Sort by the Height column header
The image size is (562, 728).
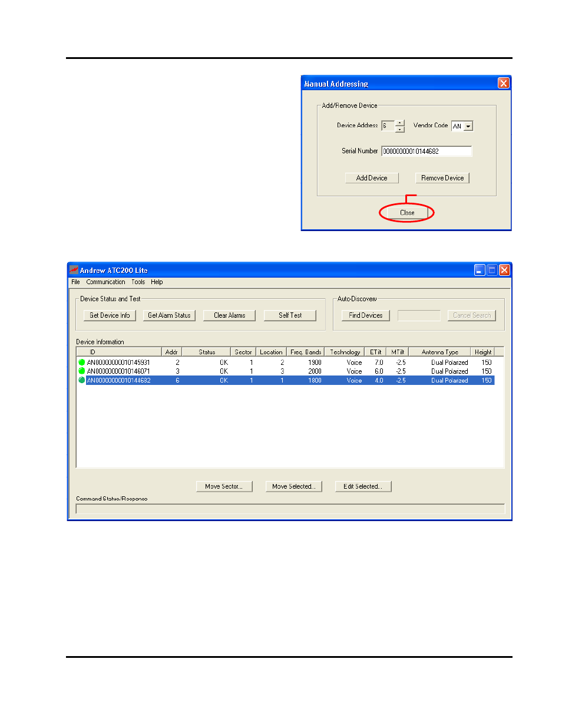pos(483,352)
